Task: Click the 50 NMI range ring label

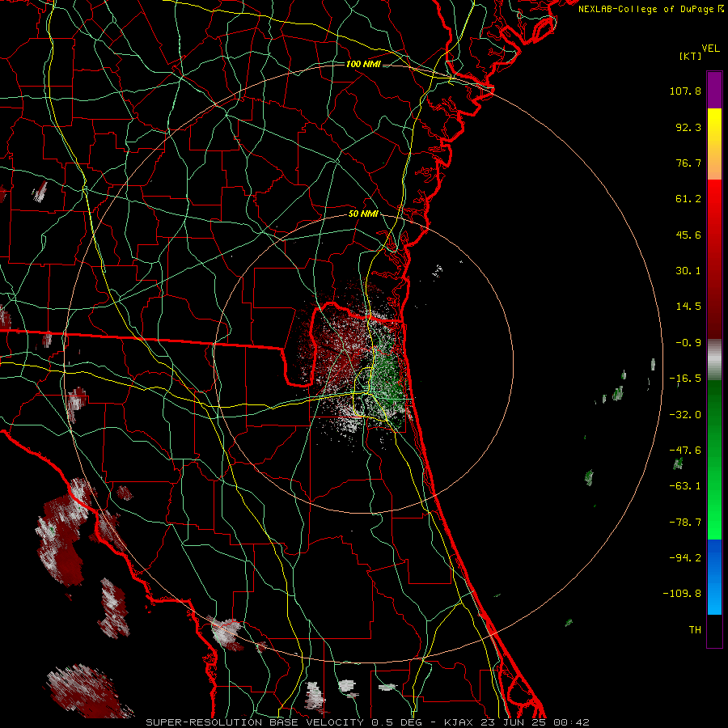Action: [363, 214]
